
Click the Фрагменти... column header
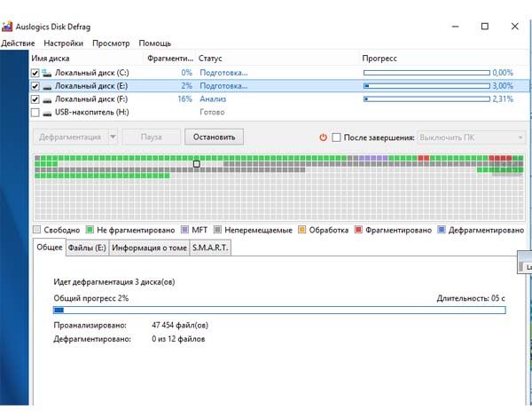coord(170,59)
